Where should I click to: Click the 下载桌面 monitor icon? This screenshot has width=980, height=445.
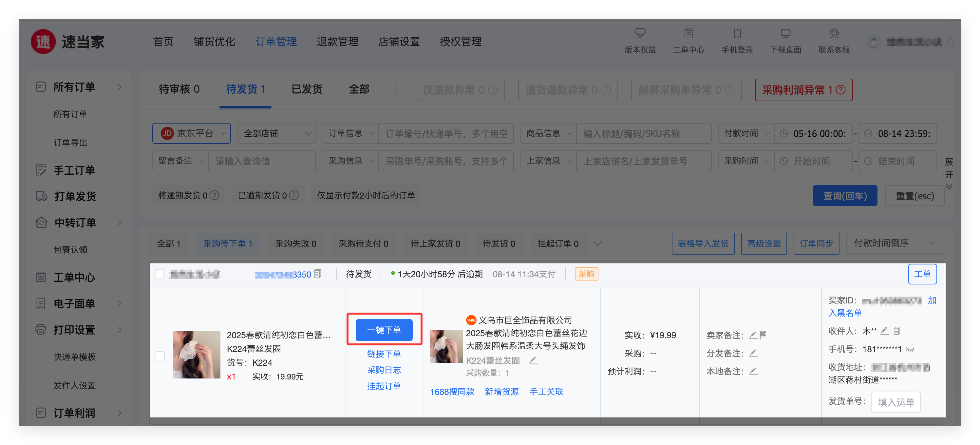tap(785, 33)
